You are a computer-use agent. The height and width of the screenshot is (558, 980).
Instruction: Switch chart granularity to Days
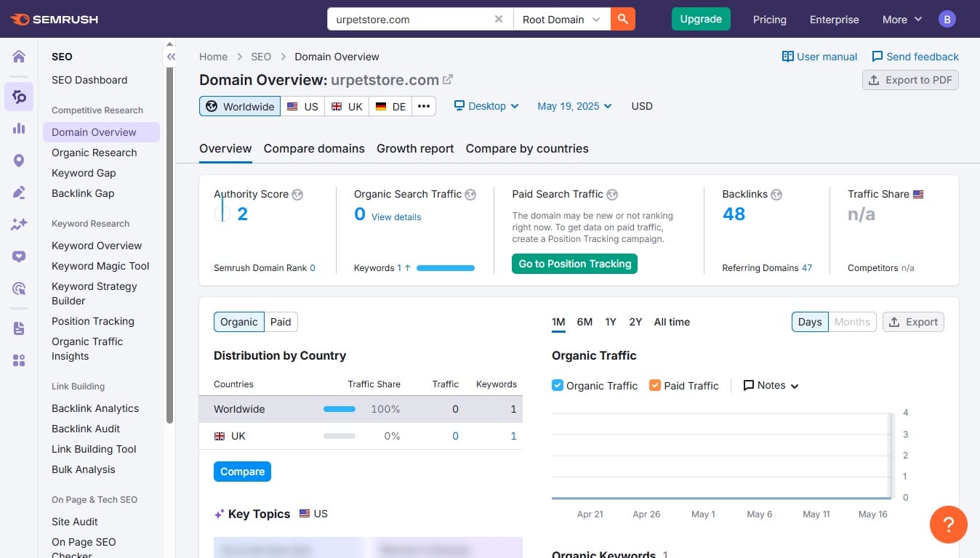click(x=810, y=322)
